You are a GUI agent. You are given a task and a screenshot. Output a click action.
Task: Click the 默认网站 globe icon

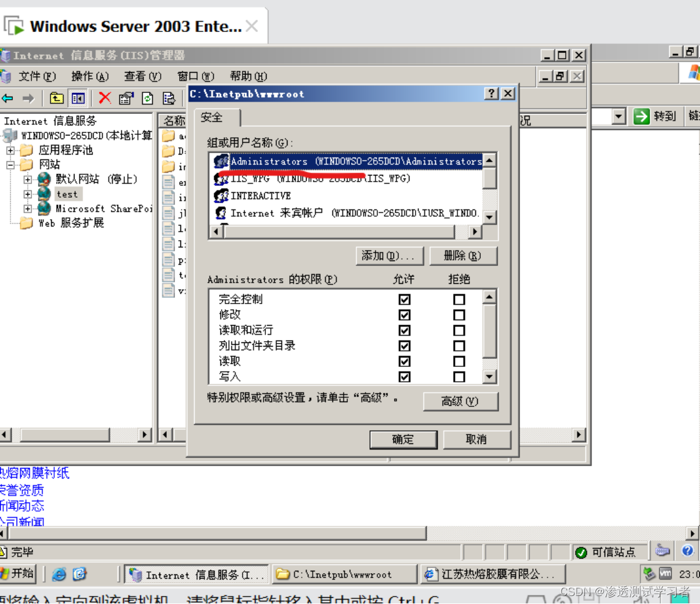(44, 179)
